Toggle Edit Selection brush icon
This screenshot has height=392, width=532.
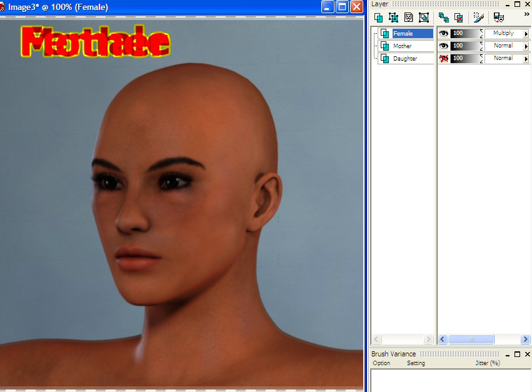[478, 18]
